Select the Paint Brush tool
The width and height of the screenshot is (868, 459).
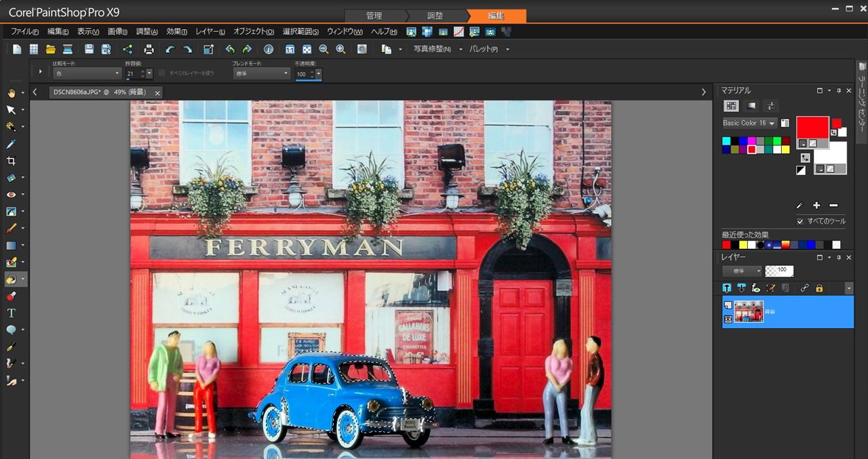pos(12,228)
